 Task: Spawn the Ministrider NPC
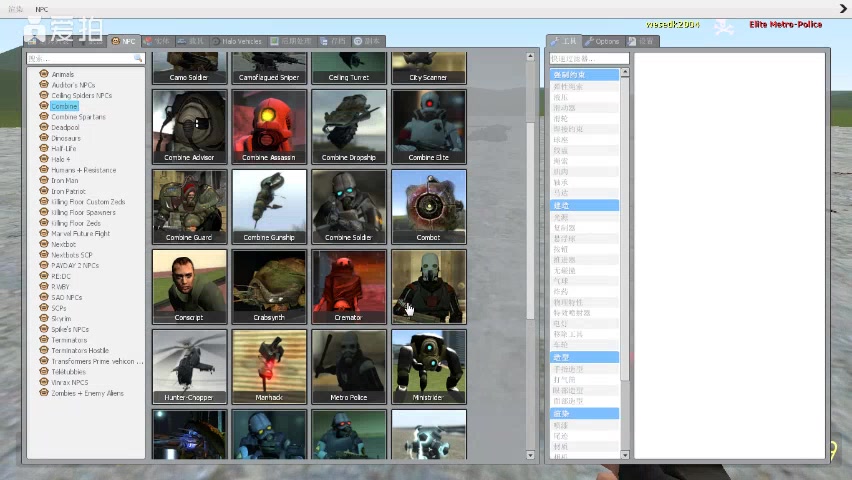pyautogui.click(x=429, y=366)
